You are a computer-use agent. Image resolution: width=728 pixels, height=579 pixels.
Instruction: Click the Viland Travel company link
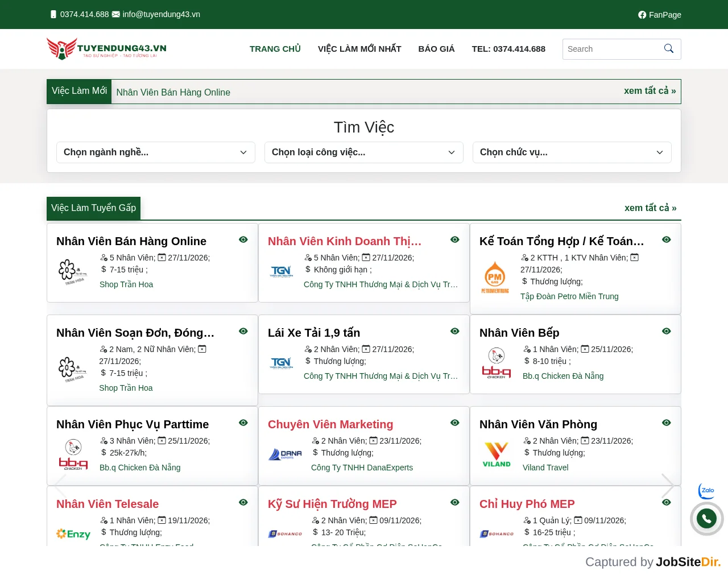point(545,468)
